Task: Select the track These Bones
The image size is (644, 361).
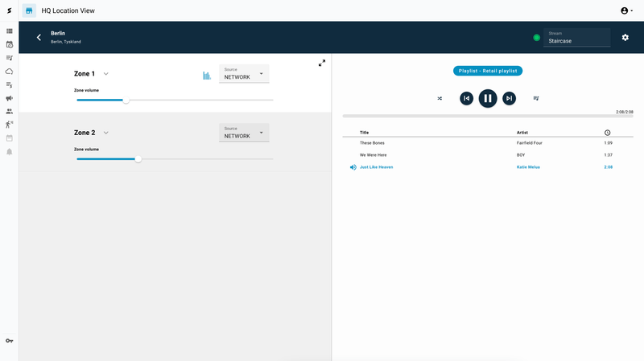Action: click(372, 142)
